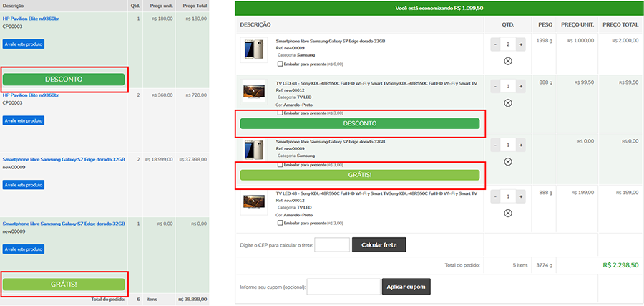Screen dimensions: 644x306
Task: Click the 'Preço unit.' header in left table
Action: (x=162, y=6)
